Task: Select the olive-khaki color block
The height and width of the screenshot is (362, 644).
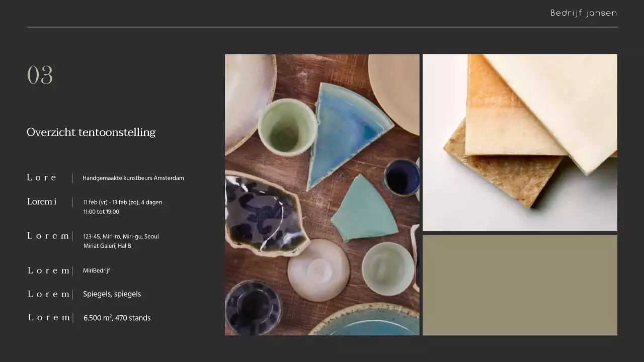Action: tap(520, 285)
